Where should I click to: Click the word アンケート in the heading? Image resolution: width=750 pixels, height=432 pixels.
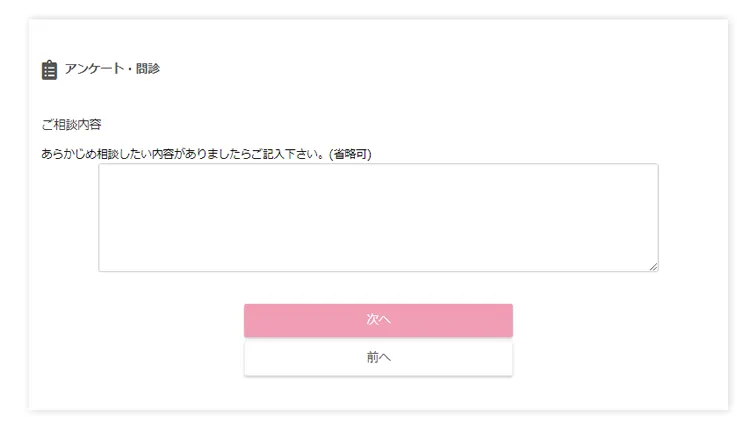tap(94, 68)
